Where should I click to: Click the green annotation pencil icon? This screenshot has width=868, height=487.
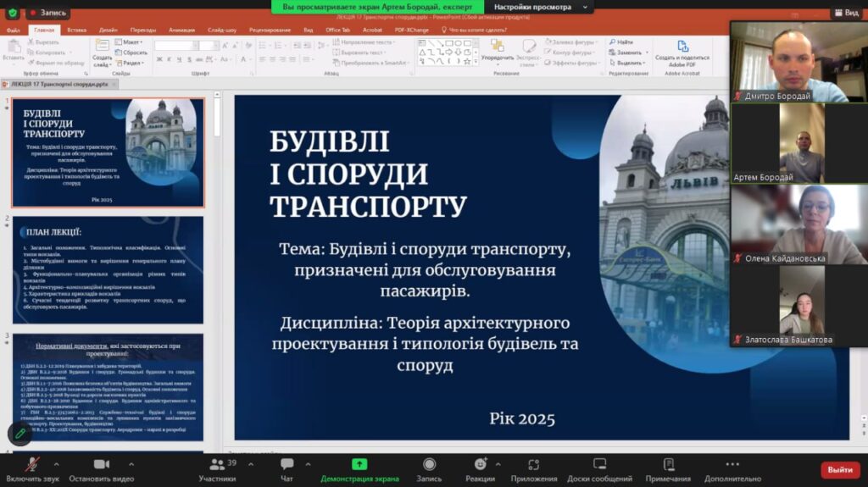tap(19, 433)
